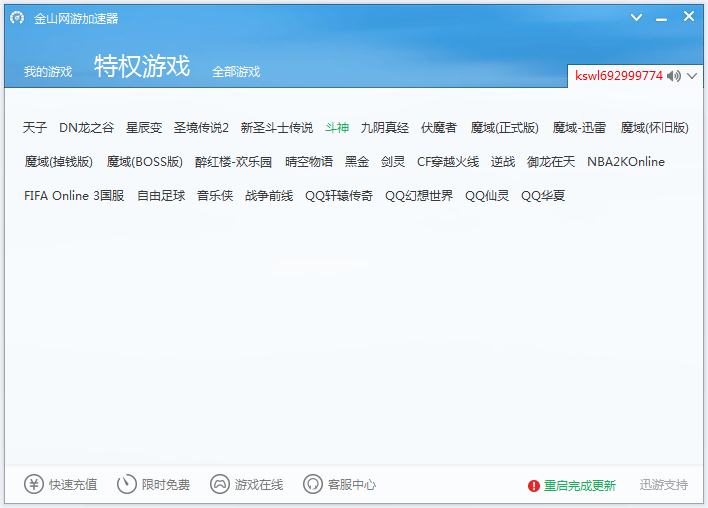The width and height of the screenshot is (708, 508).
Task: Select the game QQ轩辕传奇
Action: pos(339,196)
